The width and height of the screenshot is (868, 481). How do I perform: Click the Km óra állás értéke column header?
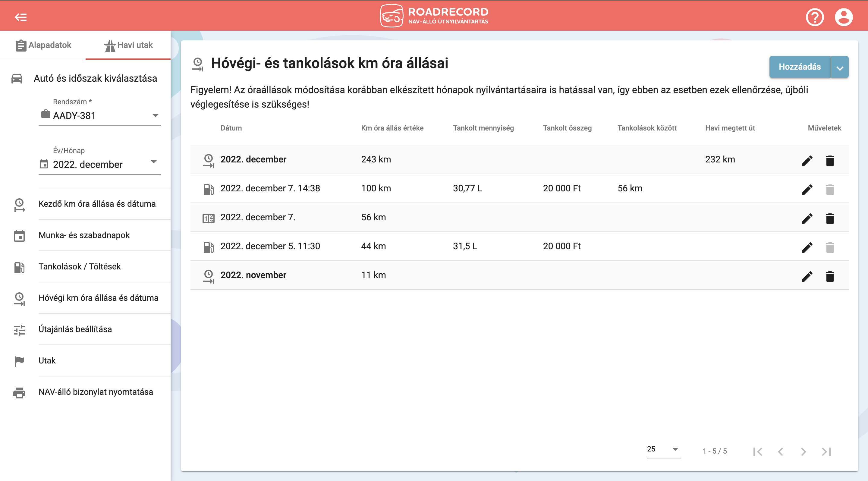tap(392, 128)
